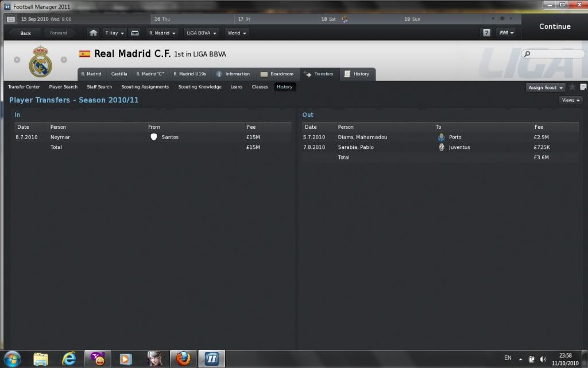Open the inbox icon beside T Huy

pos(134,33)
